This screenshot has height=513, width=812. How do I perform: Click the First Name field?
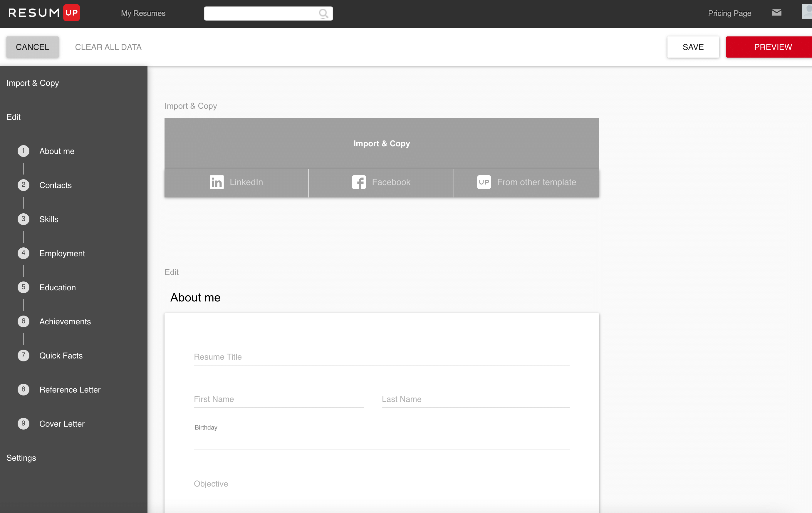coord(279,399)
